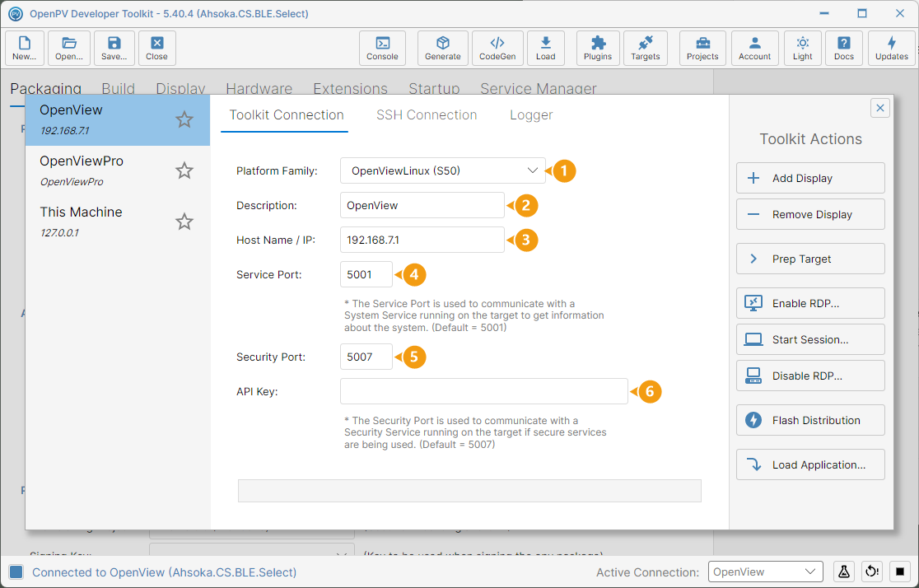Click the Host Name / IP field
Screen dimensions: 919x588
point(422,240)
